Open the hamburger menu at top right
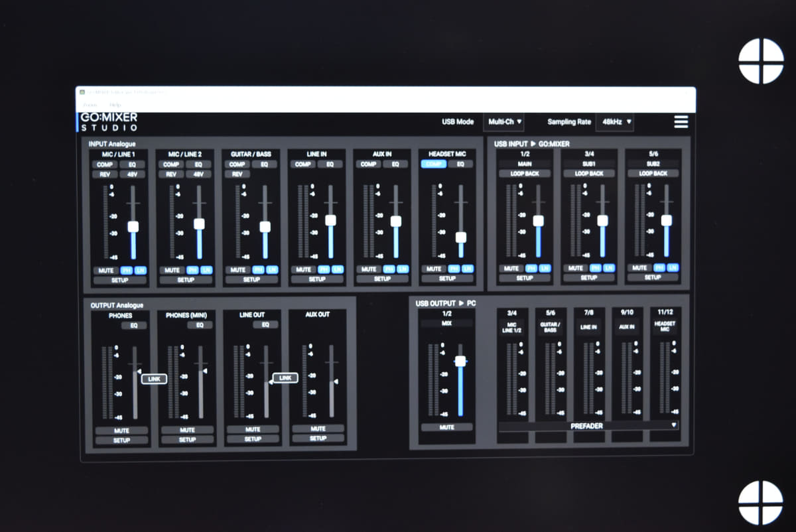Viewport: 796px width, 532px height. click(681, 122)
